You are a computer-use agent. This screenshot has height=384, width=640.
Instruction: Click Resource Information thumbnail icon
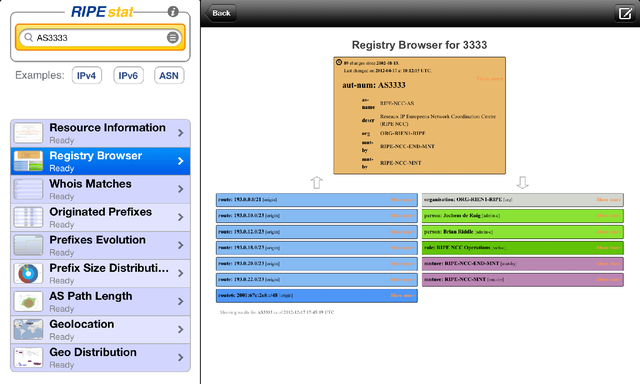pos(28,133)
